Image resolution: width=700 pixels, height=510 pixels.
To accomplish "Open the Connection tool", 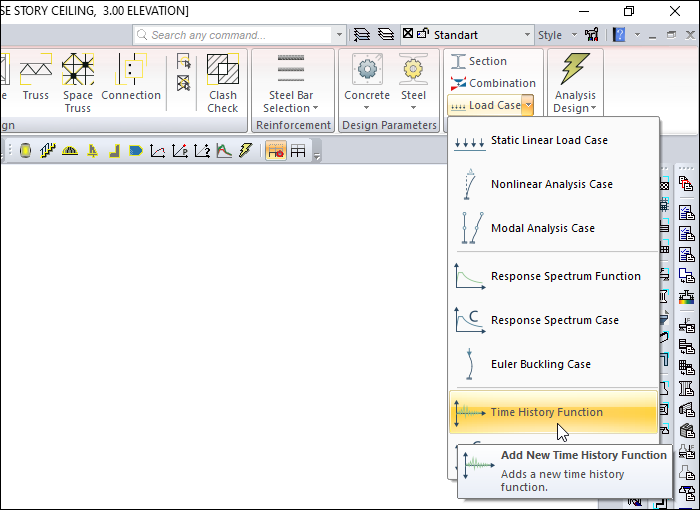I will [x=131, y=82].
